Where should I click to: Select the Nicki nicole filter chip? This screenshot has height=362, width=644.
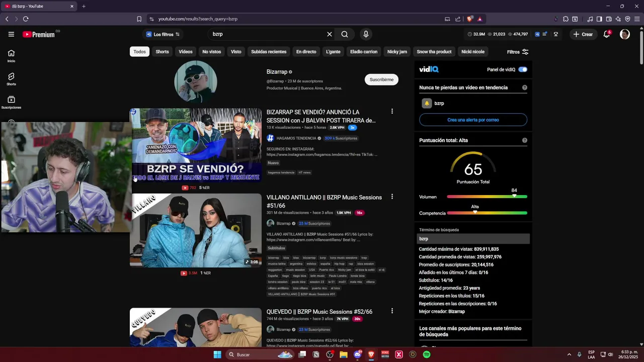(473, 52)
